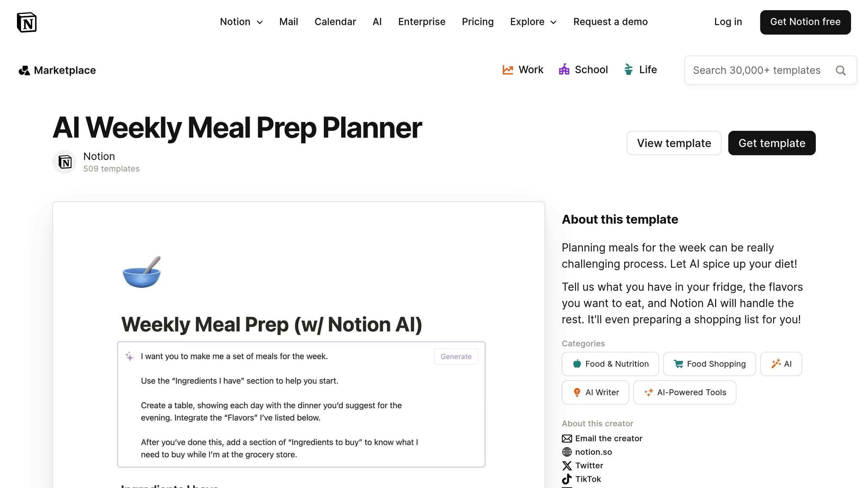
Task: Open the Email the creator envelope icon
Action: (x=567, y=438)
